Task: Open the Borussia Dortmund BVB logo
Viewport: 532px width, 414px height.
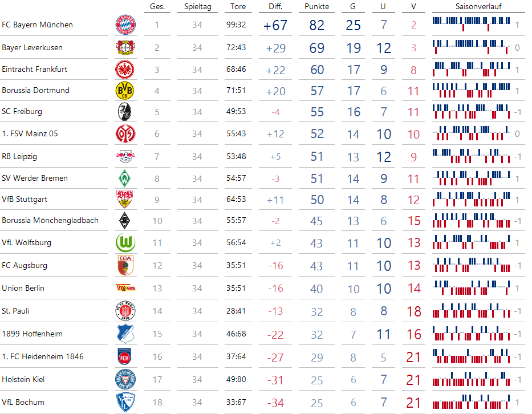Action: click(127, 90)
